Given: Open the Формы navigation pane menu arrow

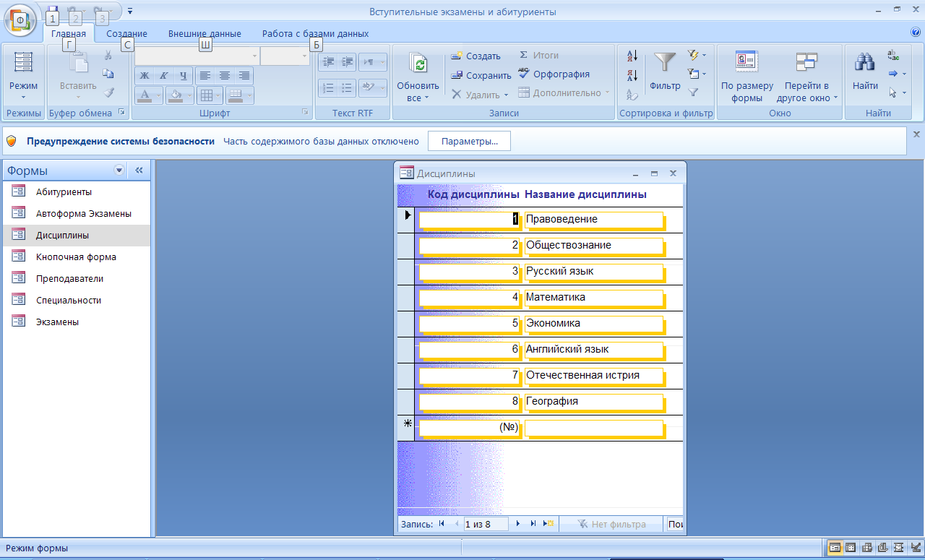Looking at the screenshot, I should tap(120, 171).
